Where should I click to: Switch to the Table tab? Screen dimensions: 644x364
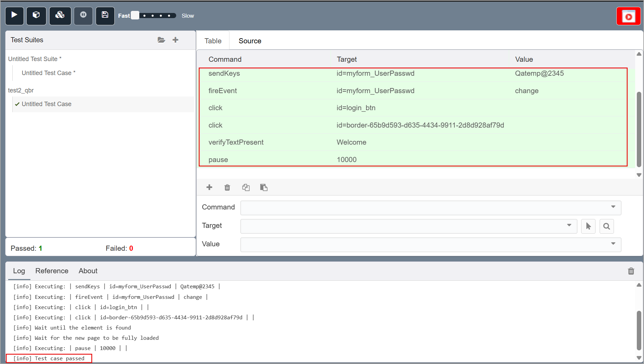tap(213, 41)
